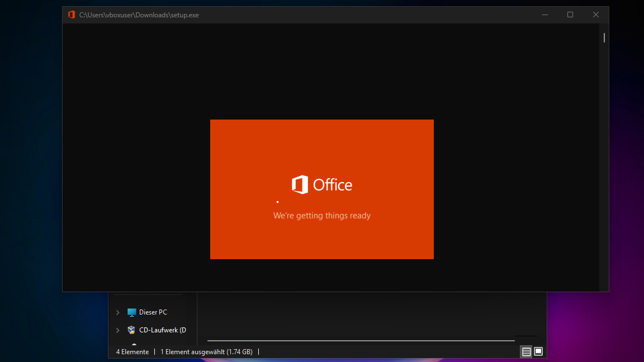Screen dimensions: 644x362
Task: Switch to details view in the status bar
Action: point(526,352)
